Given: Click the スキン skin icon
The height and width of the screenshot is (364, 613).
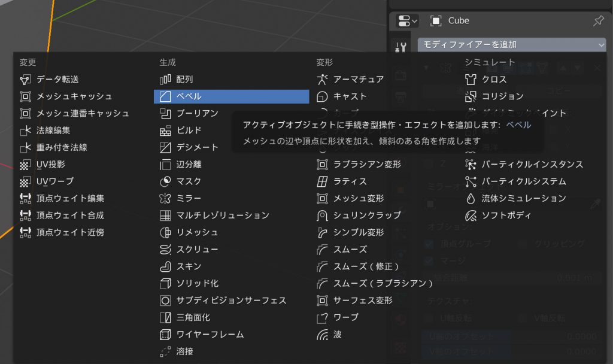Looking at the screenshot, I should pos(165,266).
